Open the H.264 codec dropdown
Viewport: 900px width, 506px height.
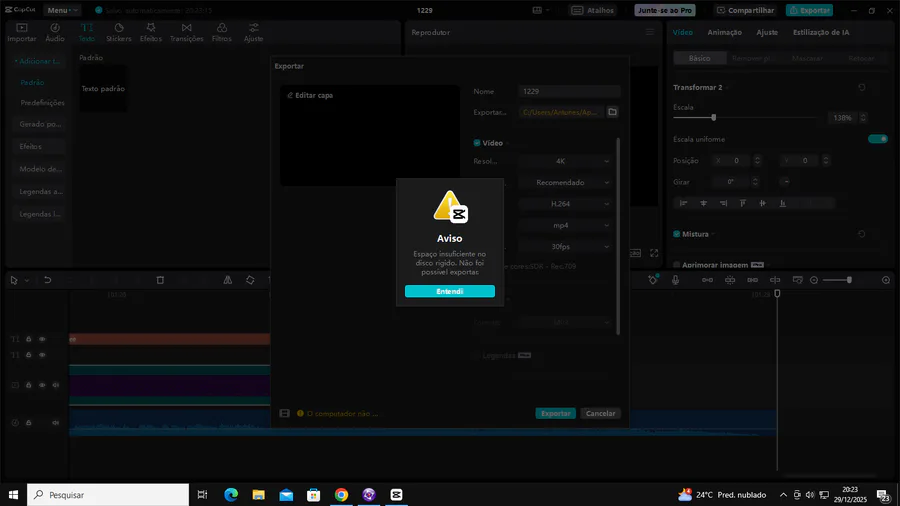pyautogui.click(x=564, y=204)
